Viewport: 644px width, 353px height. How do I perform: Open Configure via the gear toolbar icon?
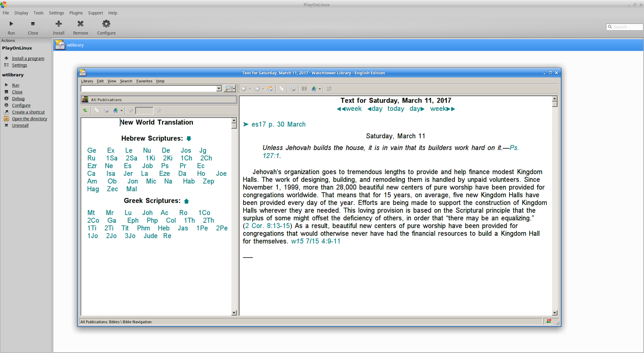(106, 24)
